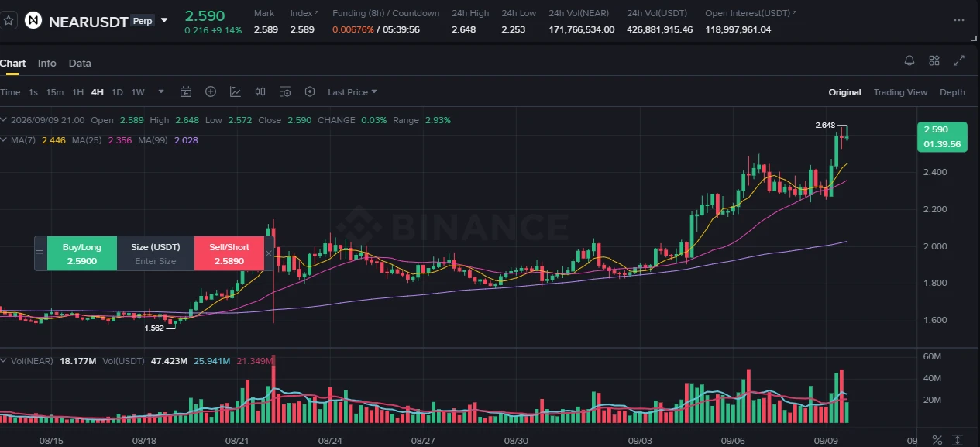
Task: Grab the quick-order panel drag handle
Action: (40, 253)
